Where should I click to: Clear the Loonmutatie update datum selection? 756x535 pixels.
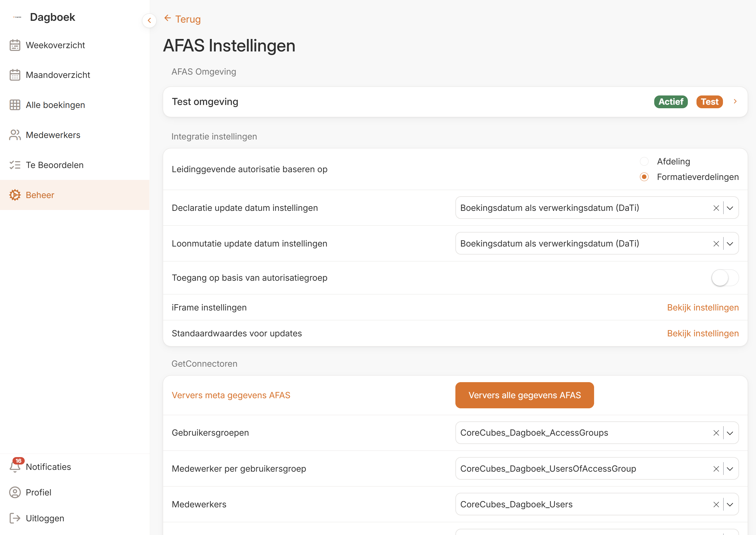[716, 244]
